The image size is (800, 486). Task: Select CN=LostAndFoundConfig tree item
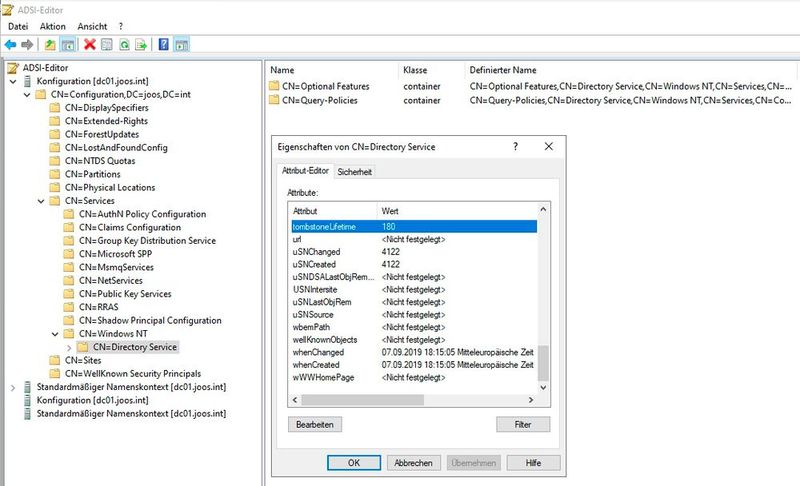pos(116,147)
